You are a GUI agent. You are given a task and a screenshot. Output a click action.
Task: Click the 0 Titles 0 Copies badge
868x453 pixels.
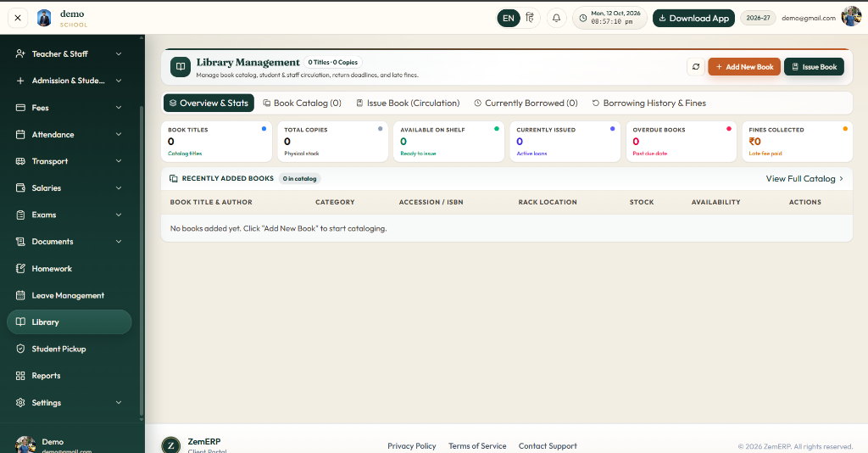coord(332,63)
